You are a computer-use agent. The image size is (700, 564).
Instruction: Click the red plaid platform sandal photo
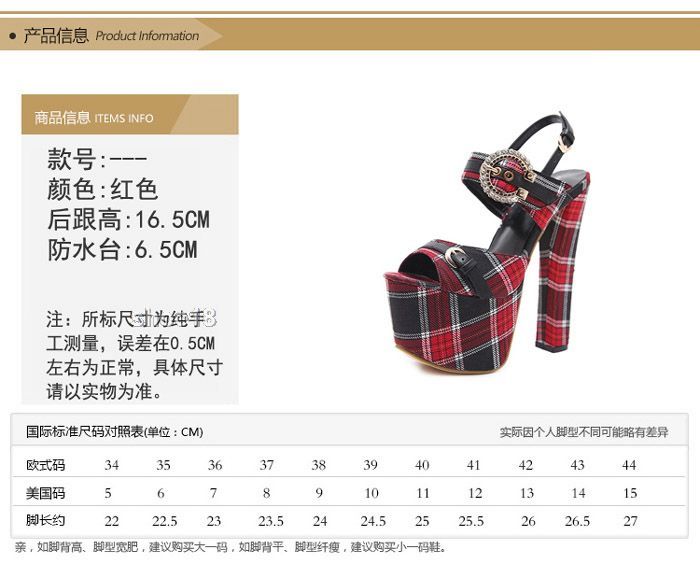point(488,244)
